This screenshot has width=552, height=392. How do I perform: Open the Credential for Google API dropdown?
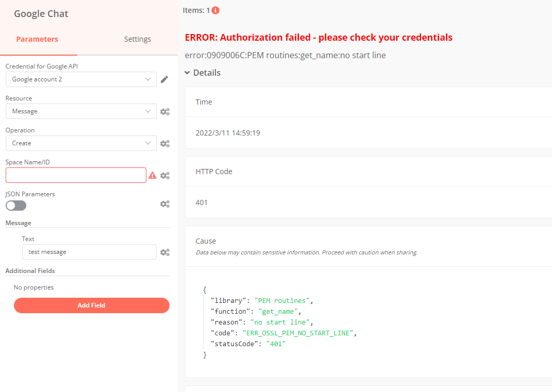(81, 79)
